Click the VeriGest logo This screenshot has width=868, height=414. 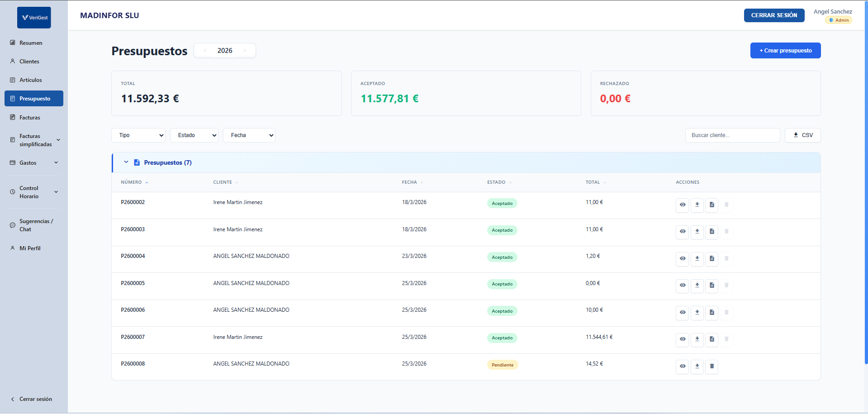34,18
